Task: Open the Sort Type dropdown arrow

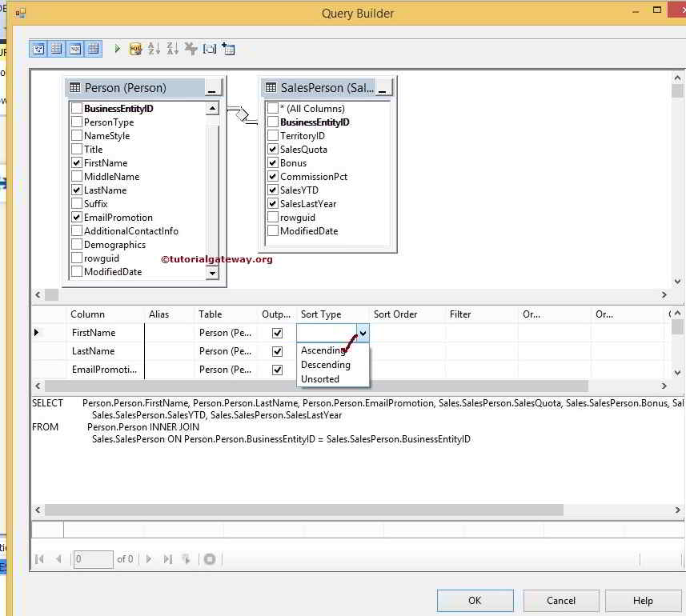Action: tap(364, 332)
